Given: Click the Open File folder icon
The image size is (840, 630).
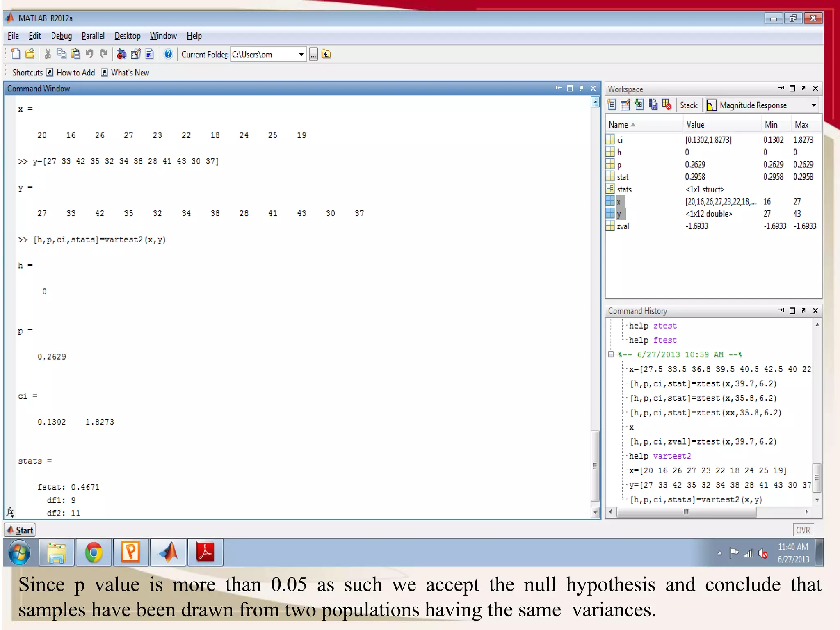Looking at the screenshot, I should (x=30, y=54).
